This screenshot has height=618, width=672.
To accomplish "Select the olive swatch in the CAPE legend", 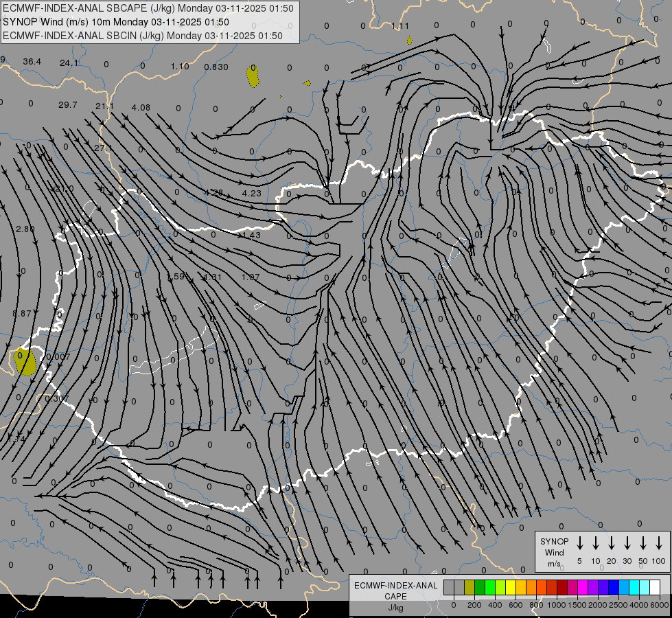I will pos(470,587).
